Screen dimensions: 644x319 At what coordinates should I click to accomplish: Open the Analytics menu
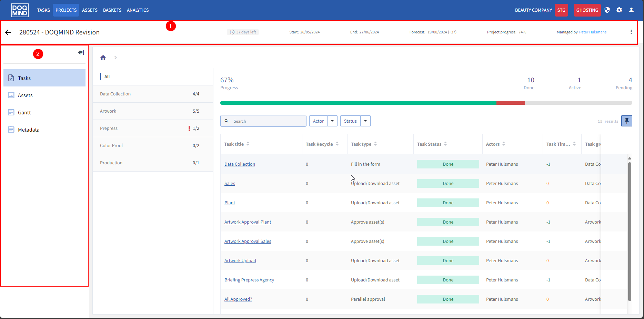pyautogui.click(x=138, y=10)
